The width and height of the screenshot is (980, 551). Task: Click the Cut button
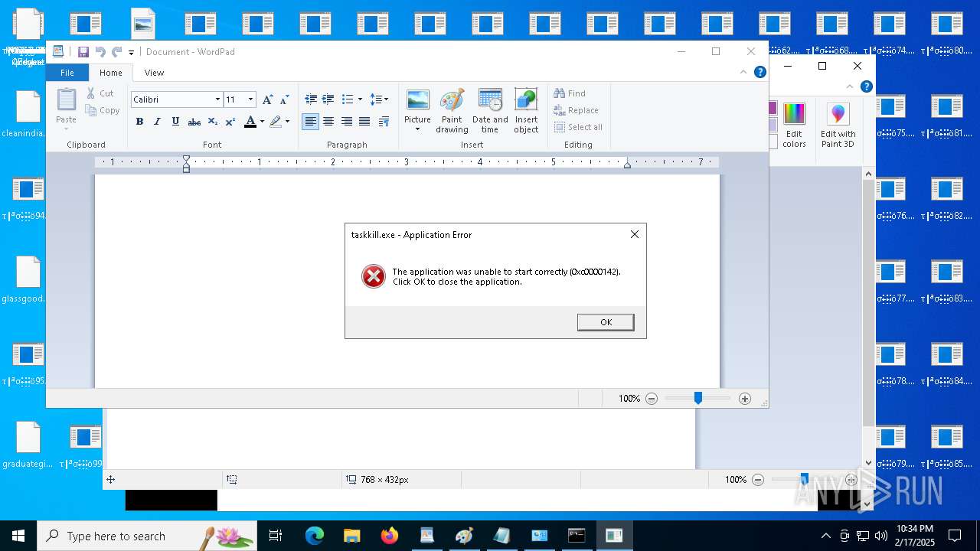(100, 93)
